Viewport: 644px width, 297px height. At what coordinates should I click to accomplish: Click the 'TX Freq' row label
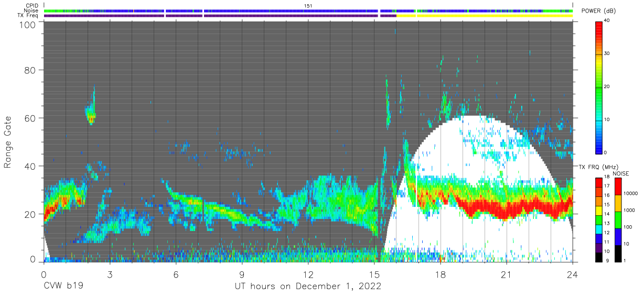28,15
